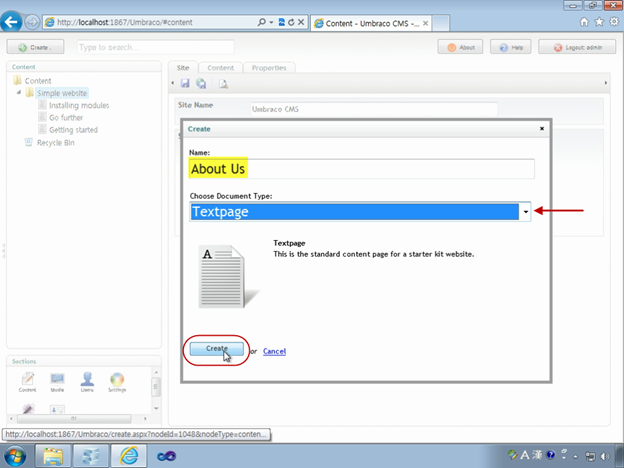Click the Name input field

[x=362, y=169]
